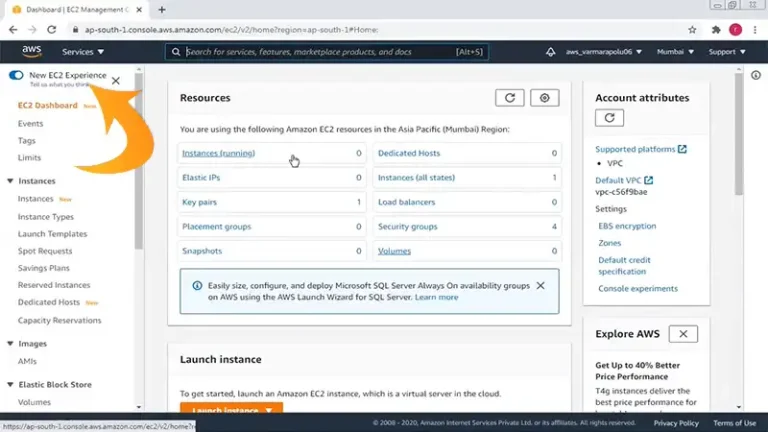768x432 pixels.
Task: Open AMIs in sidebar
Action: [27, 361]
